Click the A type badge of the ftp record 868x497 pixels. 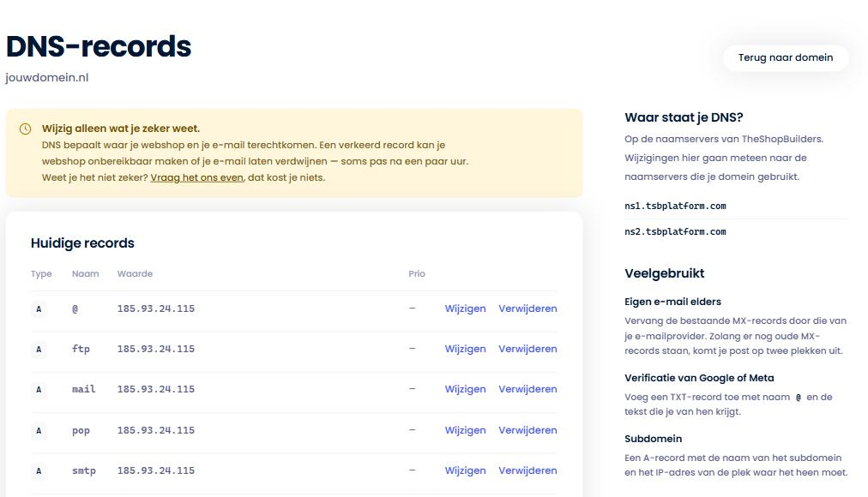coord(39,350)
